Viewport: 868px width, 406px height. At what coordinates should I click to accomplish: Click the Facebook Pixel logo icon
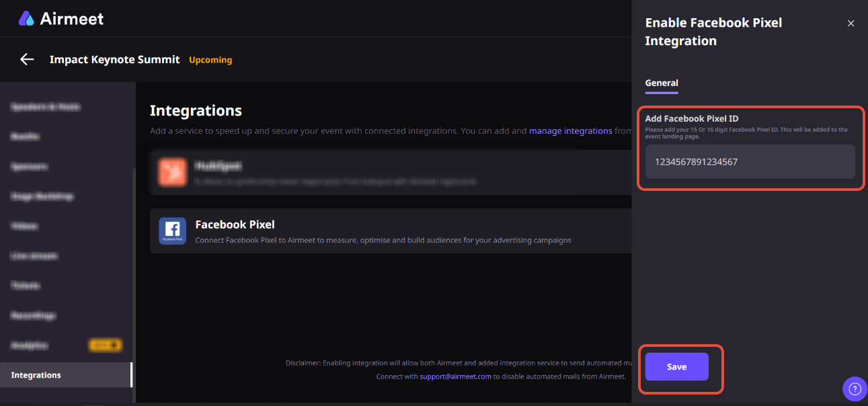pyautogui.click(x=172, y=231)
